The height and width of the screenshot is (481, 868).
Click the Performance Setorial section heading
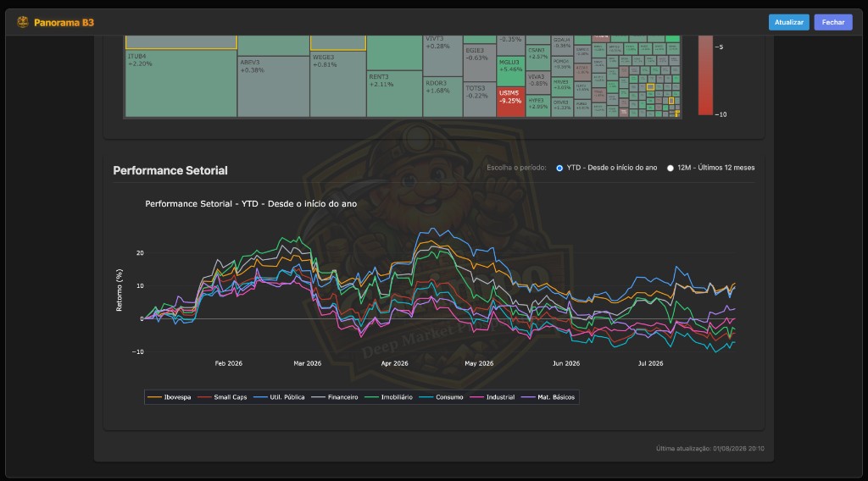(x=170, y=170)
